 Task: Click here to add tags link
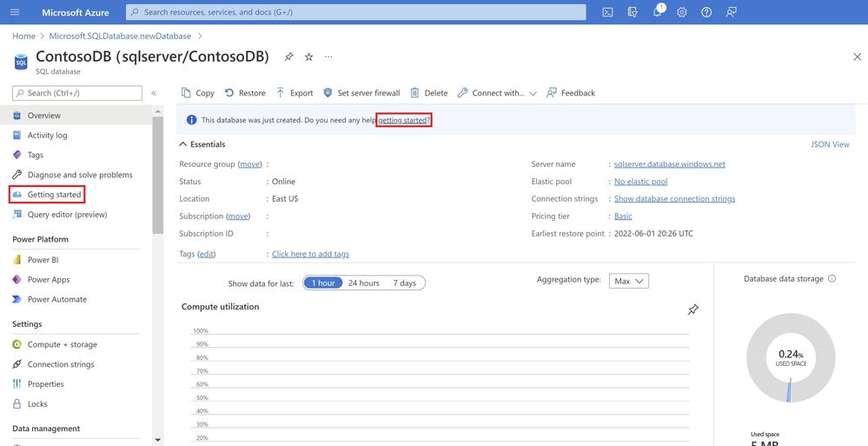310,254
